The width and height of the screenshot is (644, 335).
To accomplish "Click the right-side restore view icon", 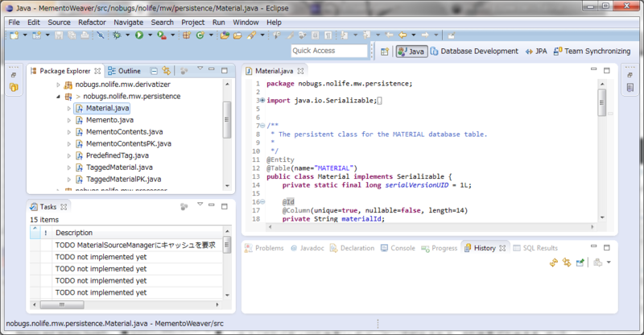I will click(x=630, y=75).
